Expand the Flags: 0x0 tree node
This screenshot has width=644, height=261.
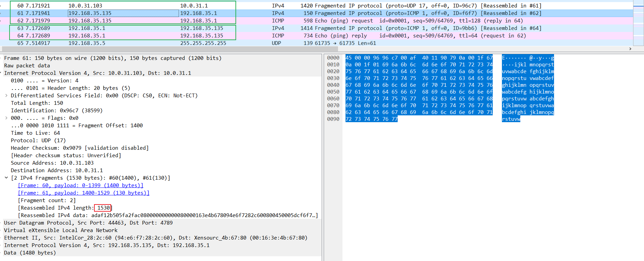(x=6, y=118)
